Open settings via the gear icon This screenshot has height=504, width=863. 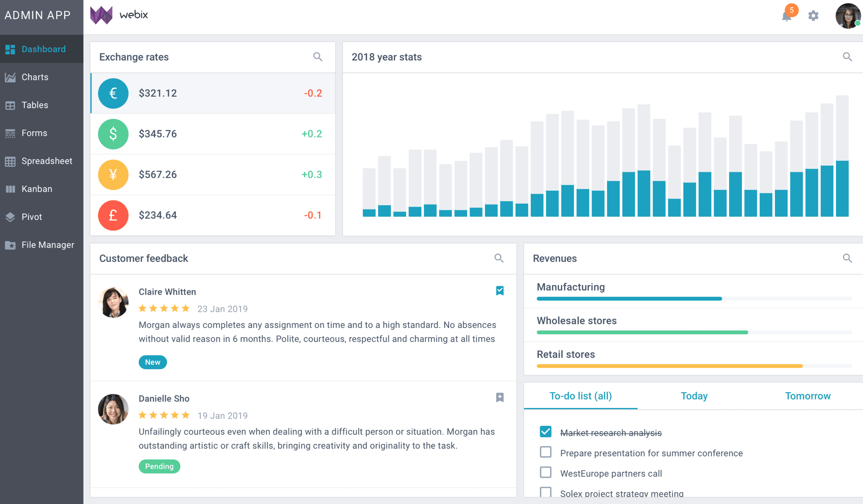click(x=813, y=16)
